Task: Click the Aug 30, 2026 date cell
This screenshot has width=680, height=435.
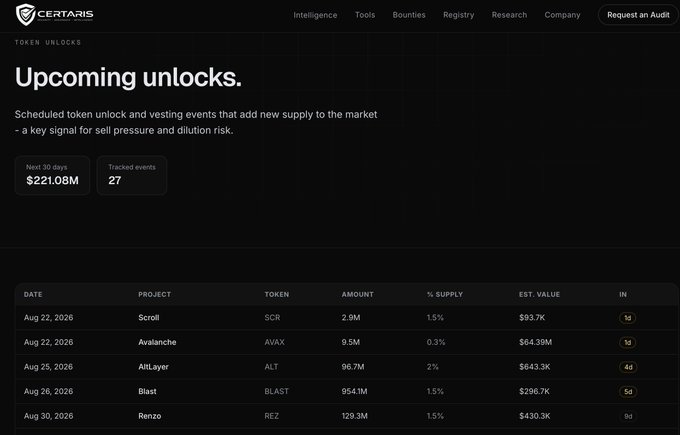Action: pyautogui.click(x=48, y=416)
